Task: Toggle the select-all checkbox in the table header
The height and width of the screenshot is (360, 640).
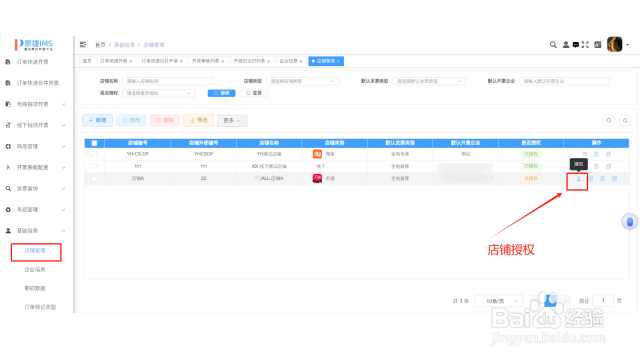Action: pos(94,143)
